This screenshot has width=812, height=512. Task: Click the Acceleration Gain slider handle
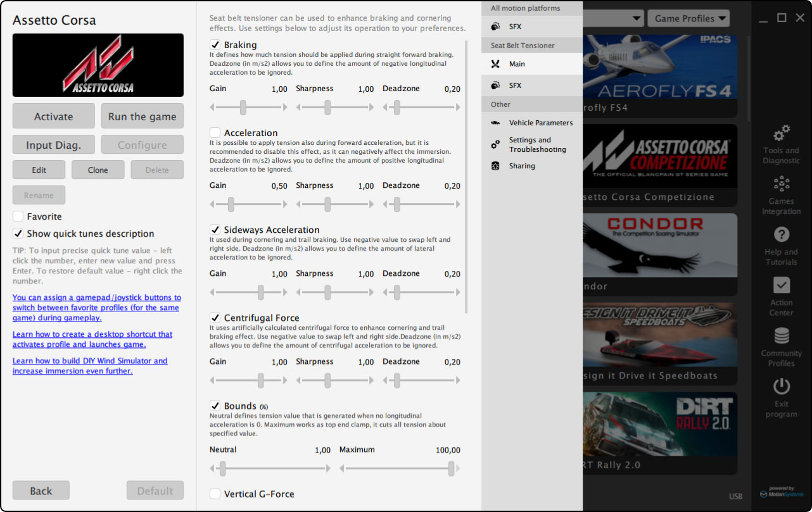coord(231,205)
